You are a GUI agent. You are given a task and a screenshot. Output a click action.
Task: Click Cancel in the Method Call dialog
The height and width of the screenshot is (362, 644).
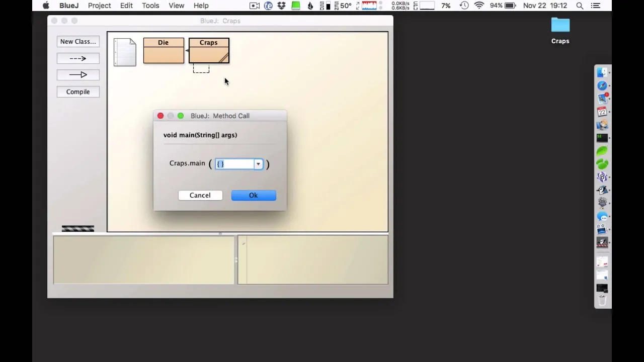click(200, 195)
